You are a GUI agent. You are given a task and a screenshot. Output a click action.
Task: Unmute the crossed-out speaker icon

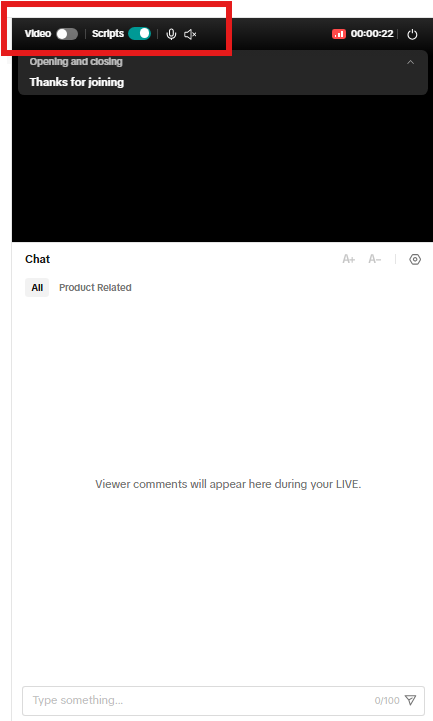pyautogui.click(x=190, y=34)
